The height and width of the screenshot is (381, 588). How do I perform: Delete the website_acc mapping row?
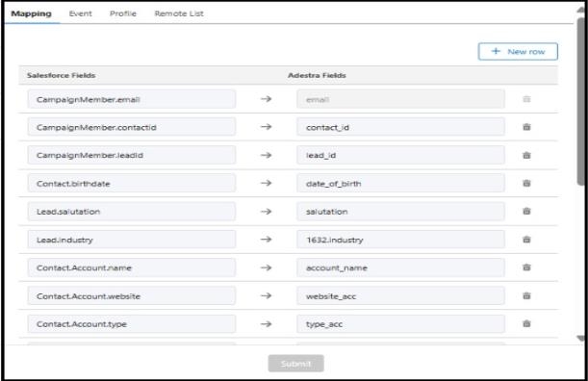[526, 296]
